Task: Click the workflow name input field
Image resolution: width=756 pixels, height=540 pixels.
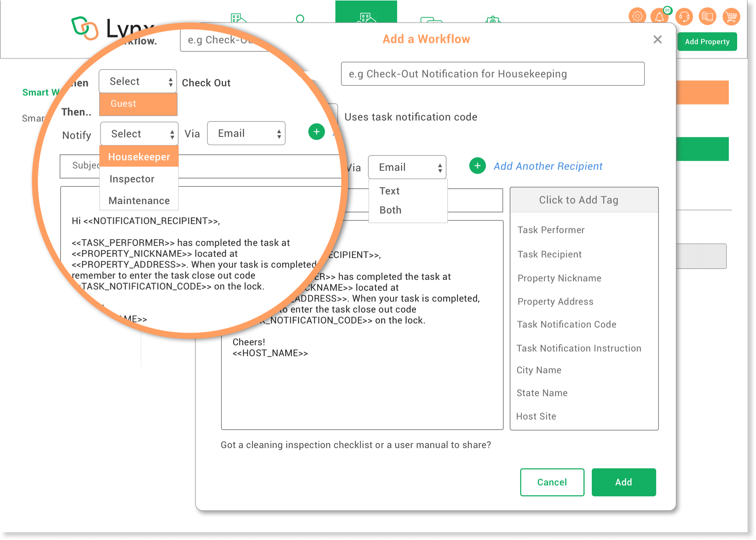Action: pyautogui.click(x=492, y=74)
